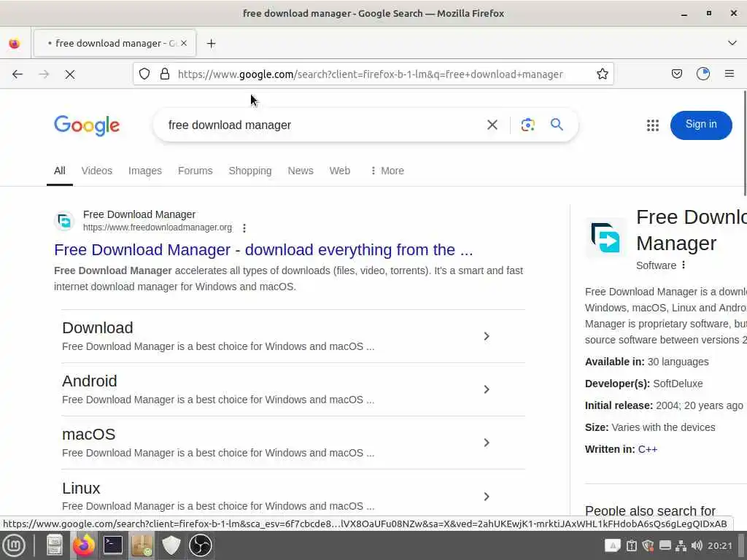The image size is (747, 560).
Task: Click the freedownloadmanager.org URL text
Action: click(158, 227)
